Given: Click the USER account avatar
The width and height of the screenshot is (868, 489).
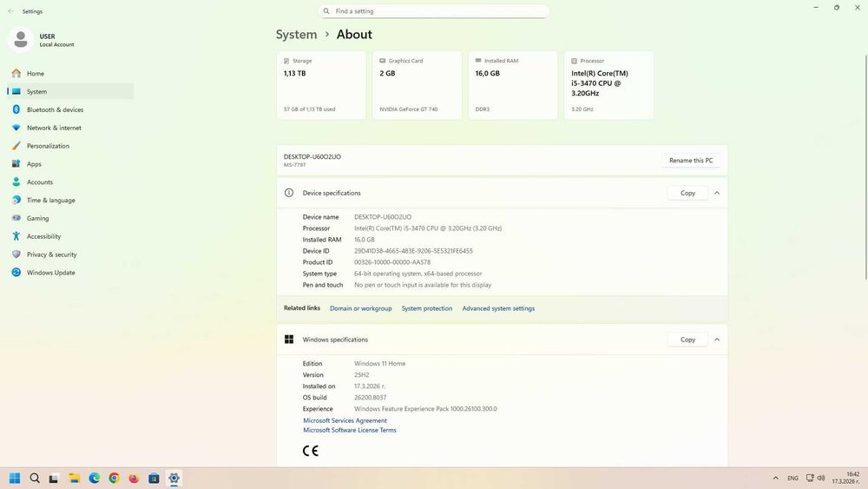Looking at the screenshot, I should pos(21,40).
